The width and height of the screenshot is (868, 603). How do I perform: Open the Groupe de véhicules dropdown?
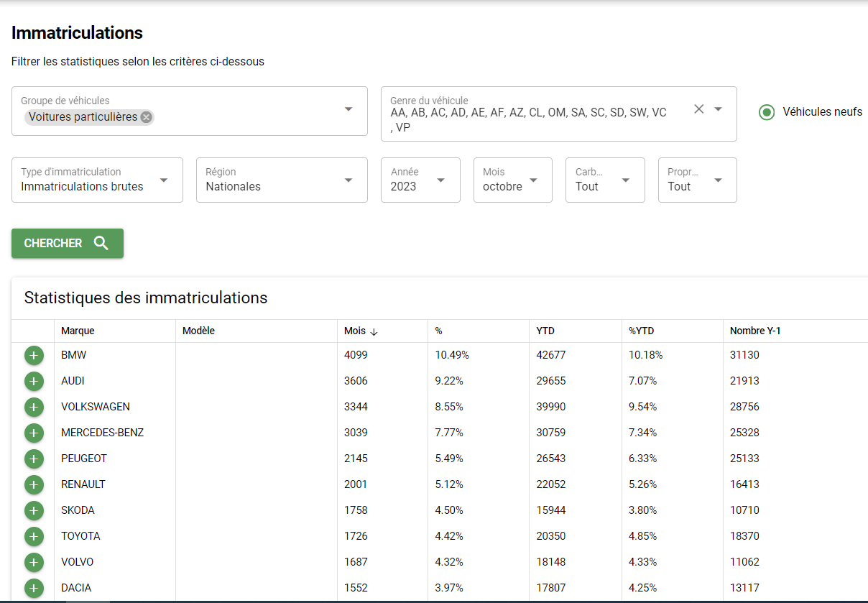[348, 109]
